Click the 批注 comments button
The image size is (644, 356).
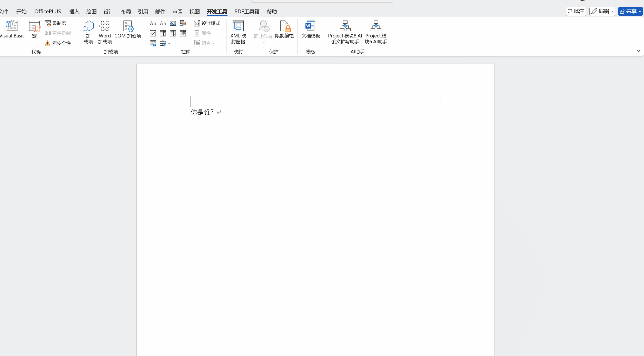pos(576,11)
